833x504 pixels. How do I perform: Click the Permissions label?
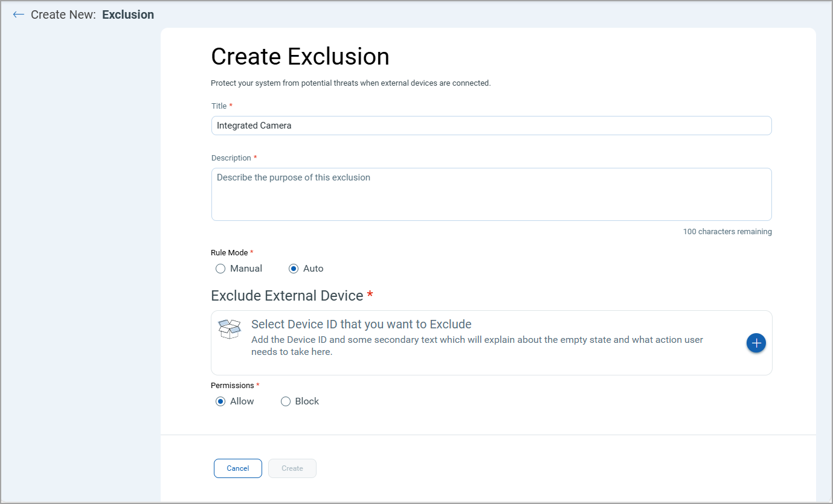pyautogui.click(x=232, y=385)
